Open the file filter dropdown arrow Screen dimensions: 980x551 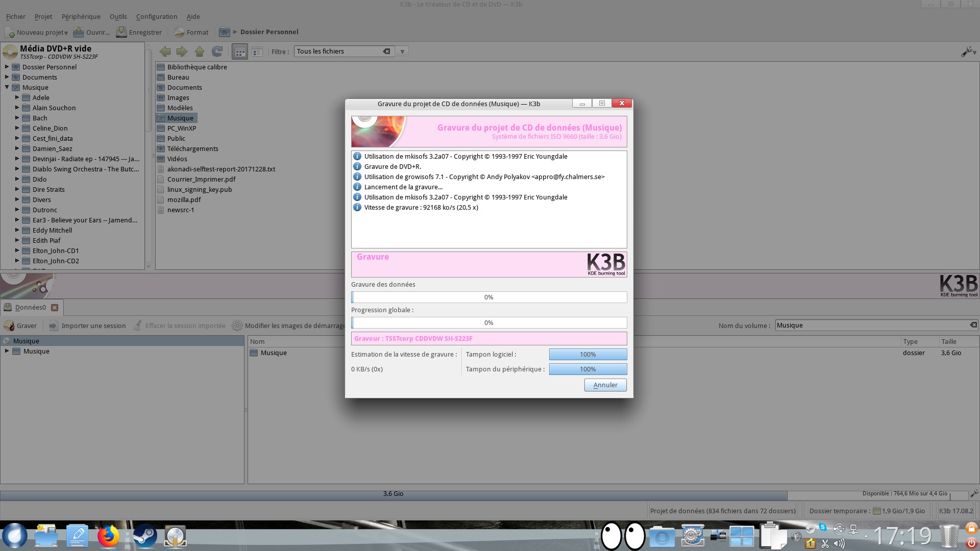click(x=402, y=52)
